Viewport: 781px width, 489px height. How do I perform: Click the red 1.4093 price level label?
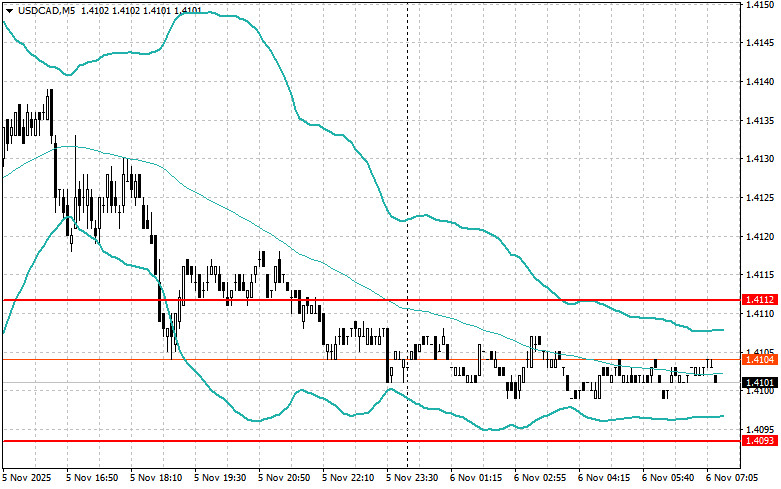pyautogui.click(x=760, y=441)
